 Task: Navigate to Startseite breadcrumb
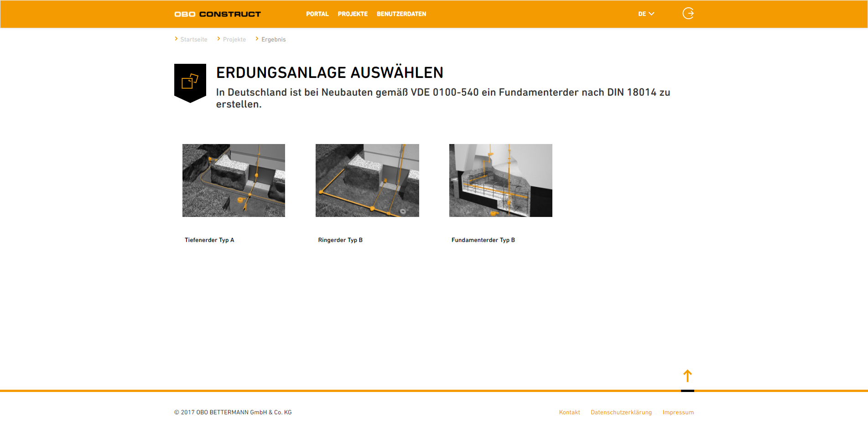click(194, 40)
